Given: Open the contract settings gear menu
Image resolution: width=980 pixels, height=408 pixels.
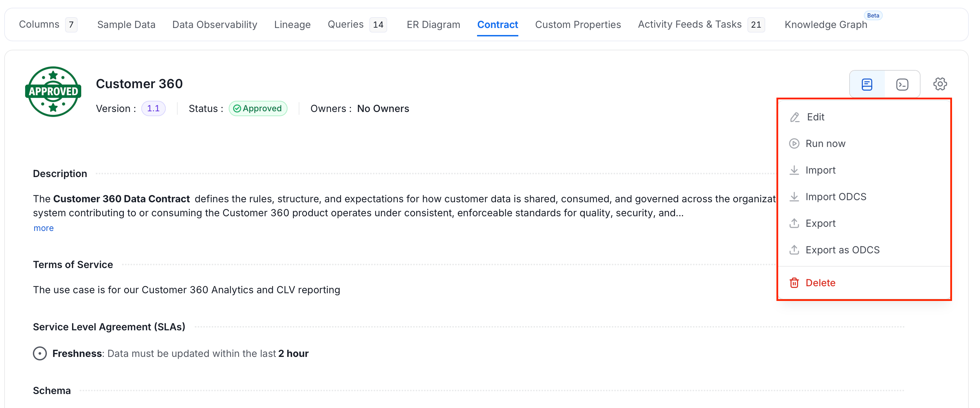Looking at the screenshot, I should click(x=940, y=84).
